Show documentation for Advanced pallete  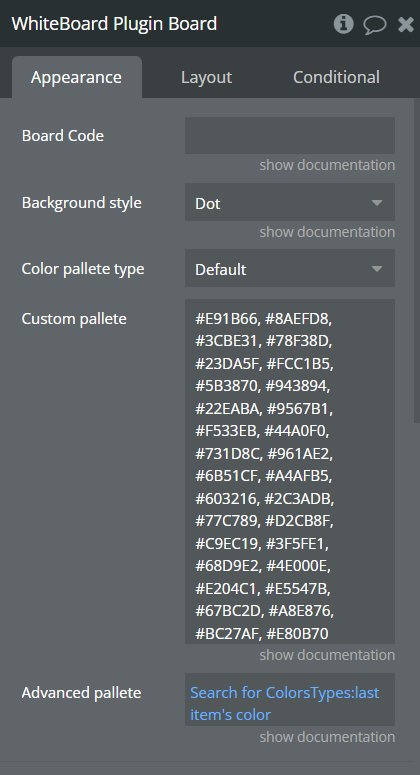tap(327, 737)
